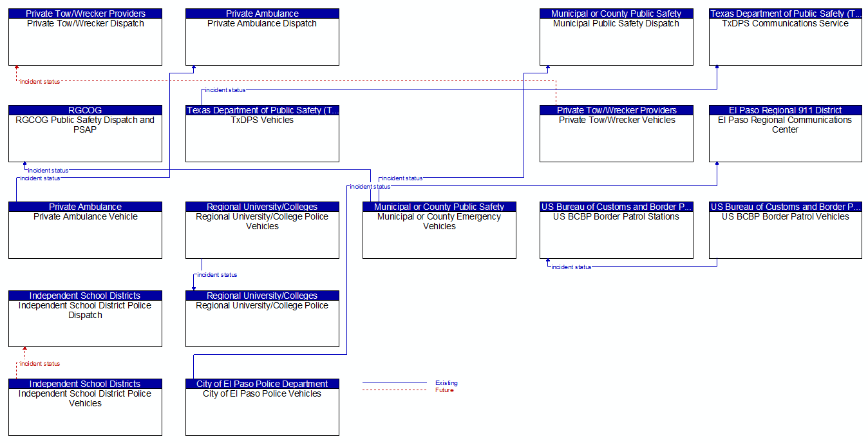Click the Existing legend label
The width and height of the screenshot is (868, 443).
(446, 383)
